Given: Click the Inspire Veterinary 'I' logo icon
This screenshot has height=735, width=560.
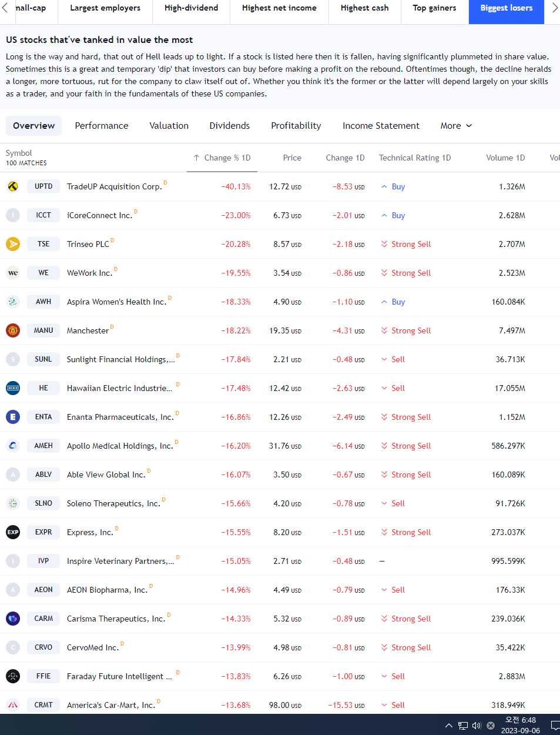Looking at the screenshot, I should click(x=13, y=561).
